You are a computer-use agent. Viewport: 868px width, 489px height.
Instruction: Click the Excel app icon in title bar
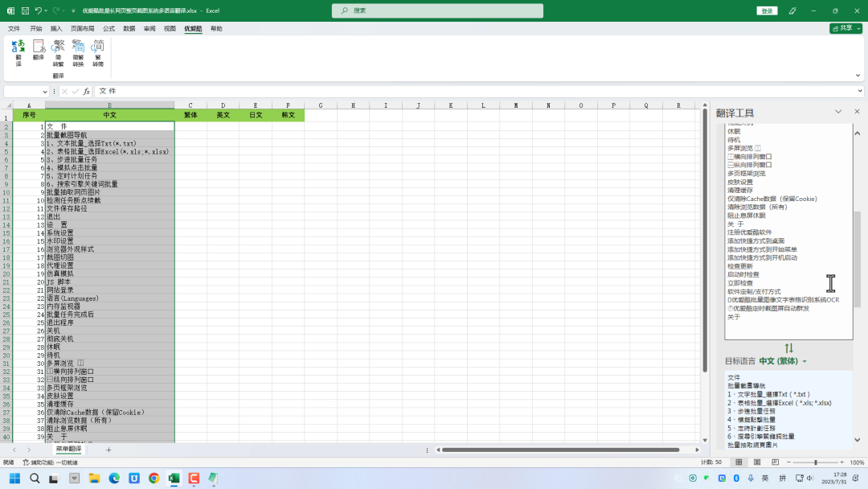point(10,10)
